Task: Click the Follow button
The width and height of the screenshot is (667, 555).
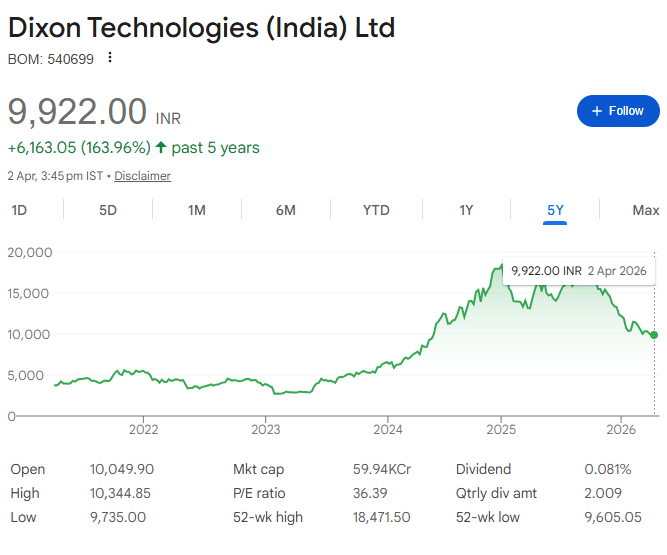Action: tap(618, 111)
